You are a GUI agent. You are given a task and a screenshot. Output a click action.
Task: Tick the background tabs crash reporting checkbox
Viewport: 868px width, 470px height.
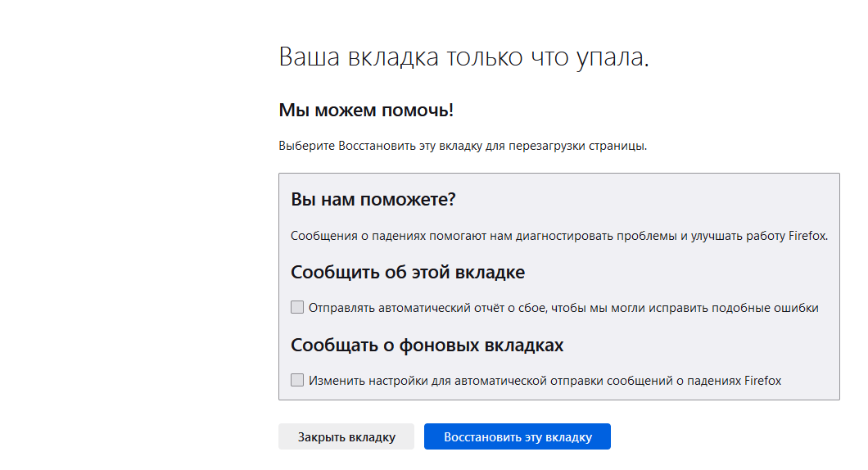tap(297, 380)
